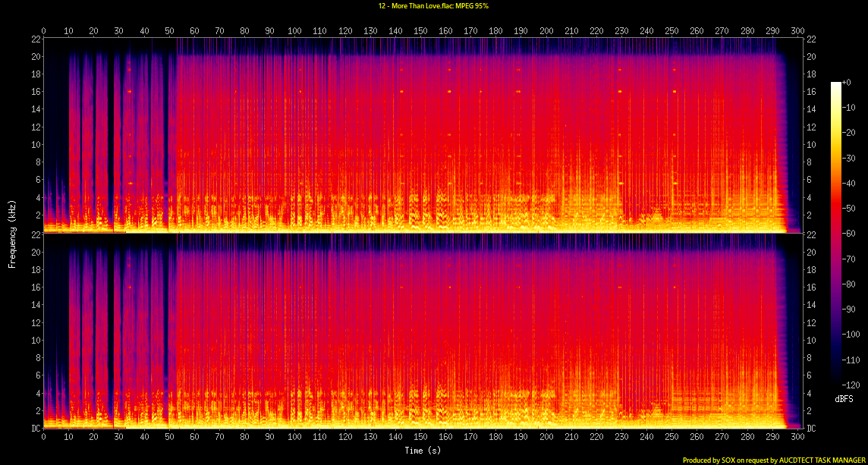This screenshot has height=465, width=868.
Task: Click the 50 marker on the bottom time axis
Action: (x=168, y=438)
